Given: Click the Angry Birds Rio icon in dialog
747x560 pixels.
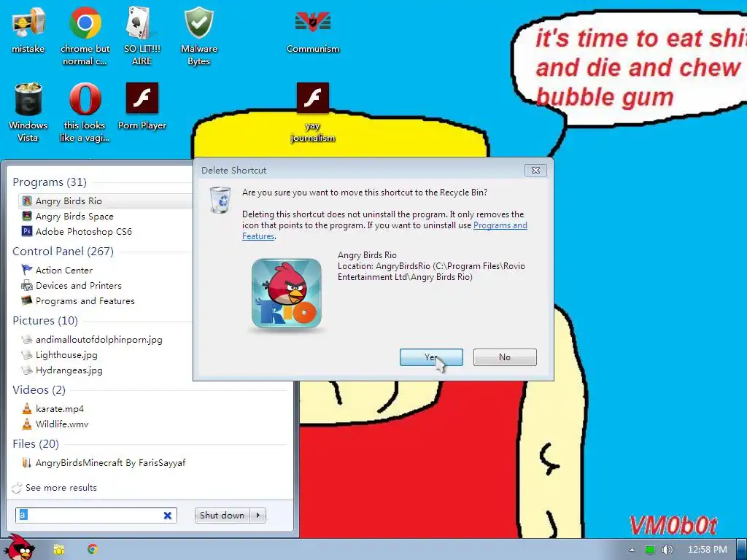Looking at the screenshot, I should [x=286, y=293].
